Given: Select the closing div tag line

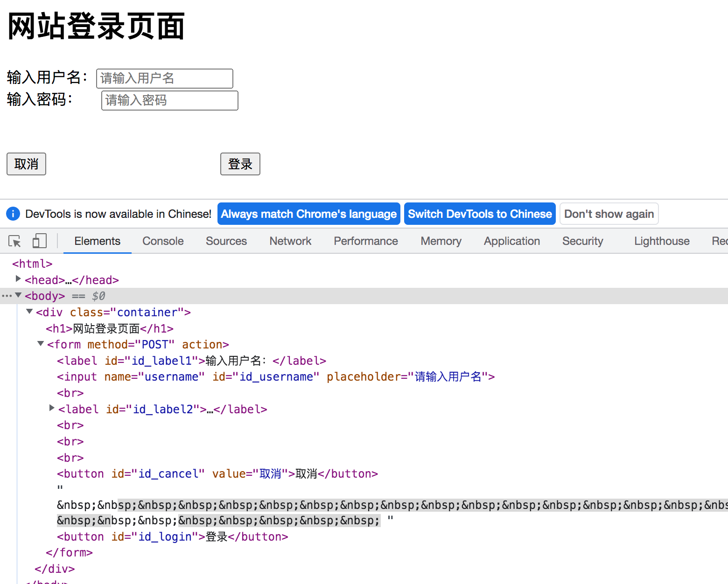Looking at the screenshot, I should [55, 569].
